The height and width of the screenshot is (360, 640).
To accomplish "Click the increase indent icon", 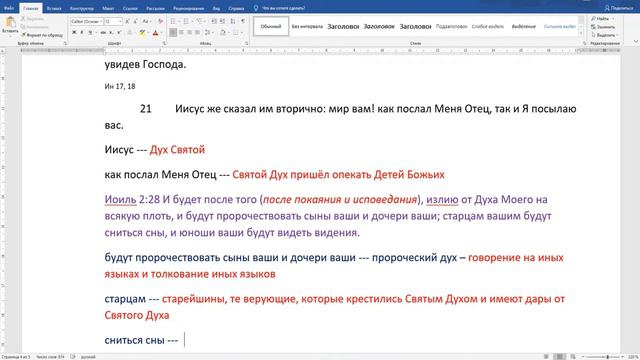I will [222, 21].
